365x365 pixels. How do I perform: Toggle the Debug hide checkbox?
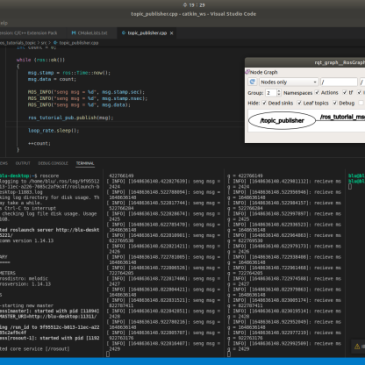(335, 103)
